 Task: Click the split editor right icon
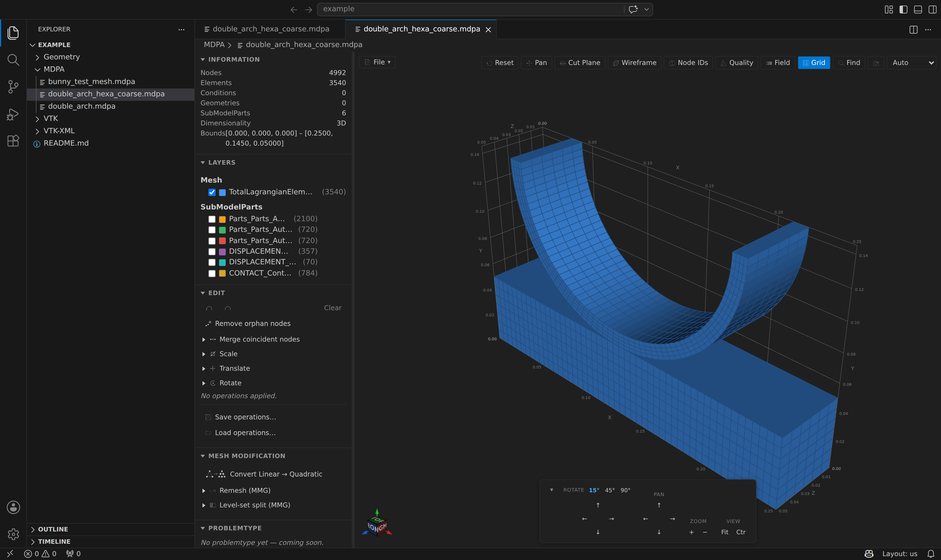(913, 29)
